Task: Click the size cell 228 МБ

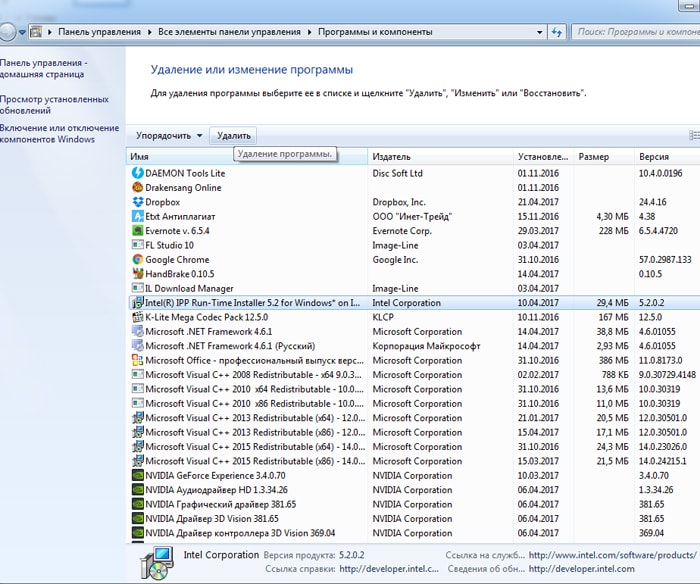Action: 613,231
